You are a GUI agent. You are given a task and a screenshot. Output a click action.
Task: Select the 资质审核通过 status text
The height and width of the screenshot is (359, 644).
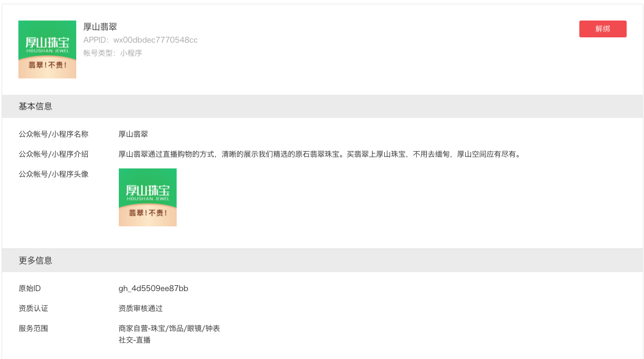tap(141, 308)
